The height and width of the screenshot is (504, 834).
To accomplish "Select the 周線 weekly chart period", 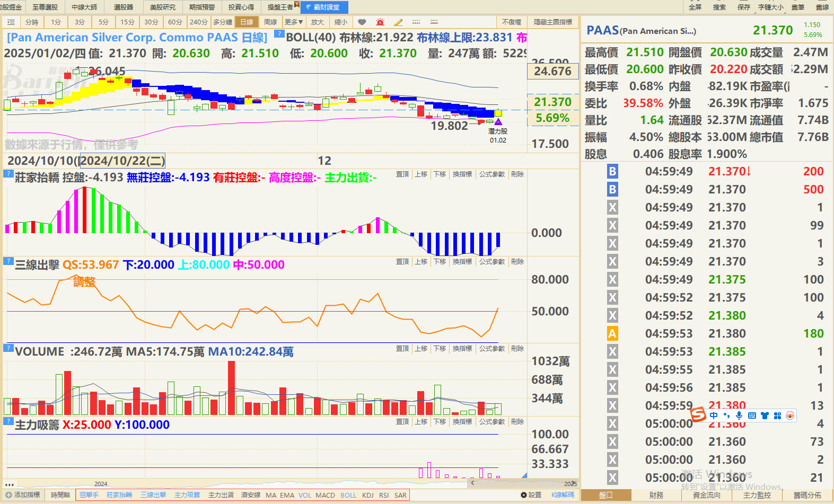I will coord(270,22).
